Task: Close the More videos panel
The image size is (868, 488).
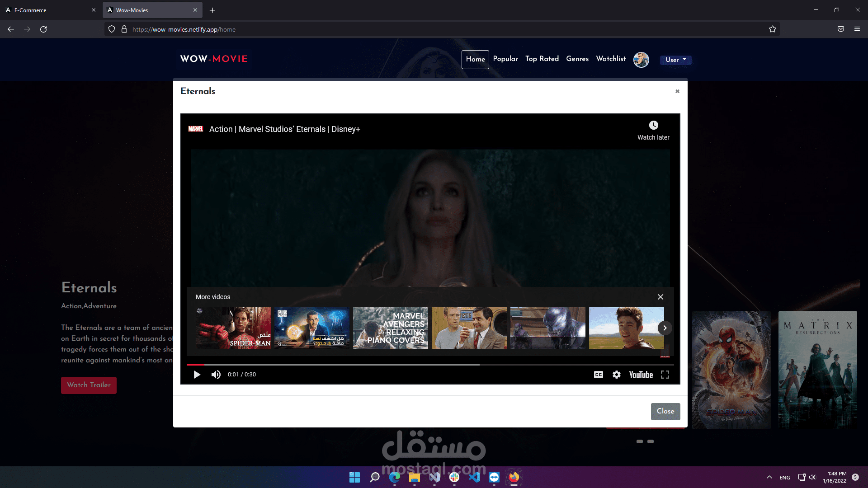Action: click(x=660, y=297)
